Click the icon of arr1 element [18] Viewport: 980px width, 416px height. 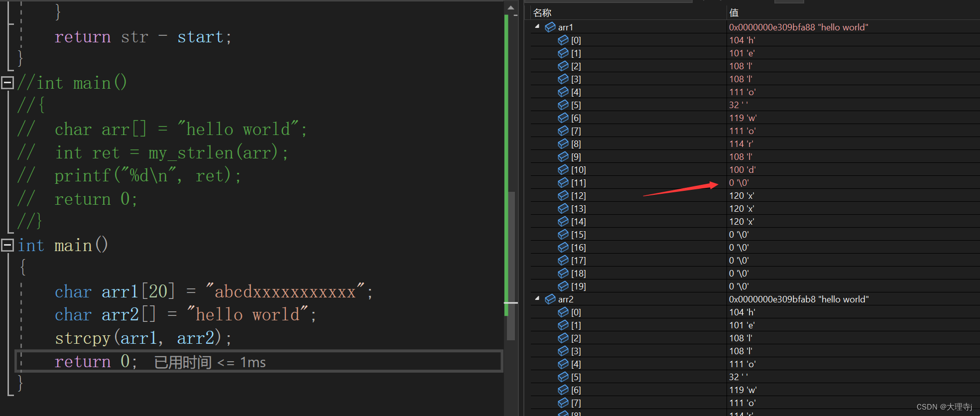pyautogui.click(x=563, y=273)
